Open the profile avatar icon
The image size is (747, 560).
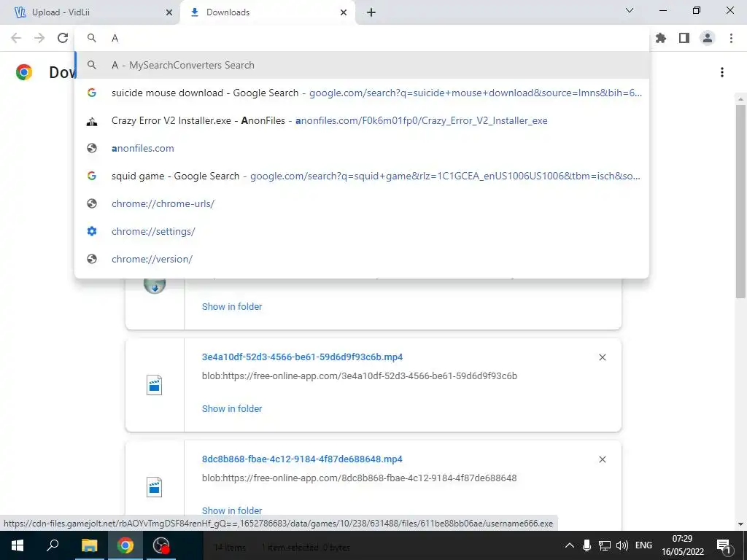(x=708, y=38)
